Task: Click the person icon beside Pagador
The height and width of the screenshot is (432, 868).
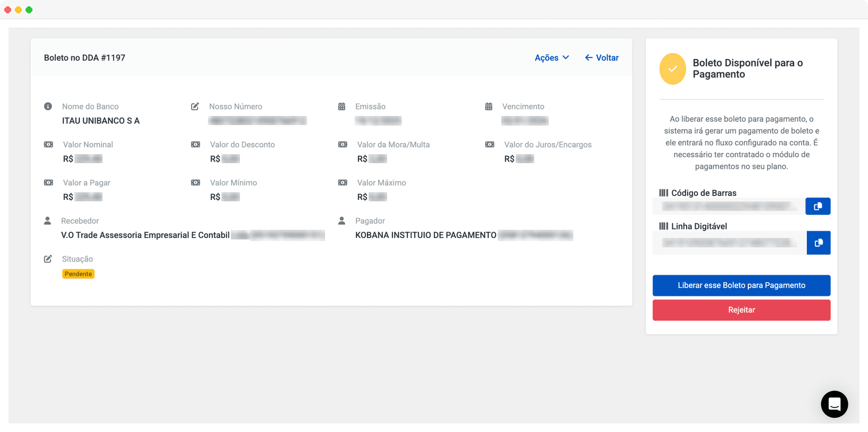Action: [341, 221]
